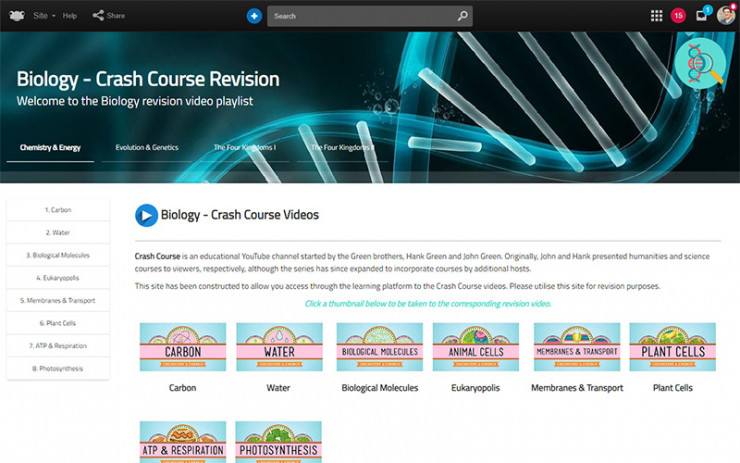740x463 pixels.
Task: Select 1. Carbon in the sidebar
Action: pos(58,210)
